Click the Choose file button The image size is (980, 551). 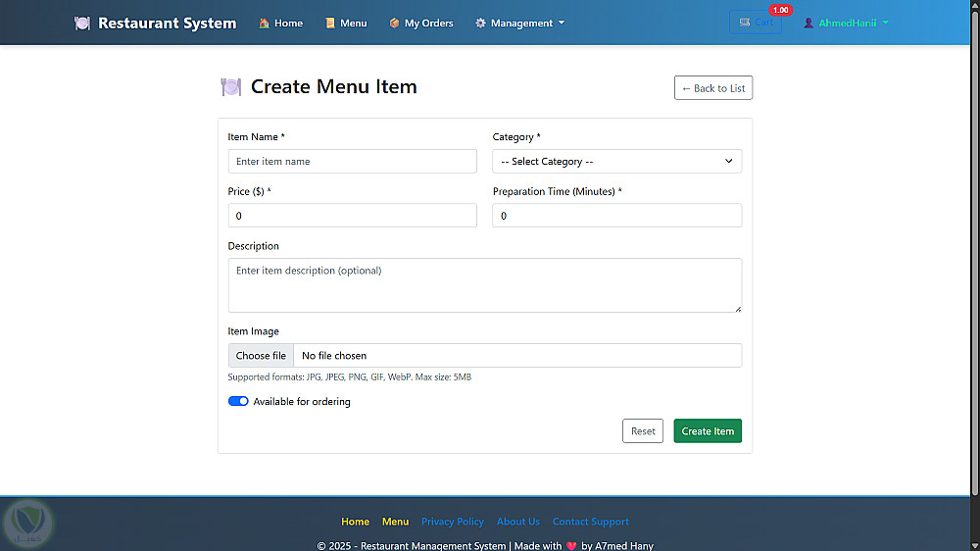[261, 355]
